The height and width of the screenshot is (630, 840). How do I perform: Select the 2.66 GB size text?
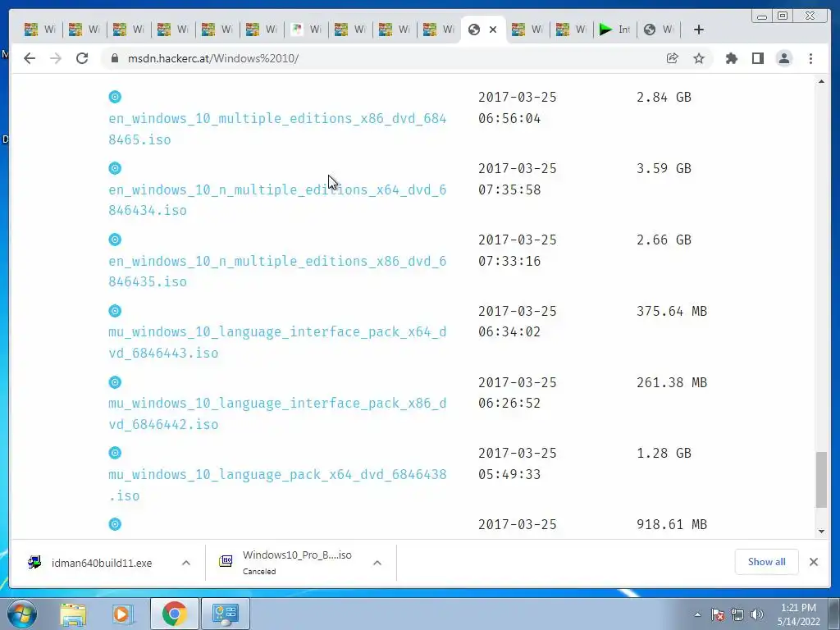pos(664,240)
